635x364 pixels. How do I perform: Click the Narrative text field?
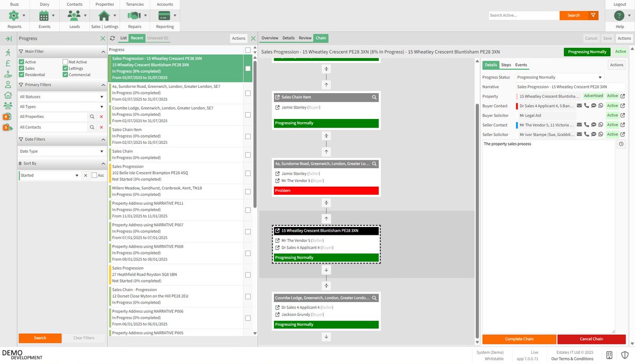coord(570,87)
